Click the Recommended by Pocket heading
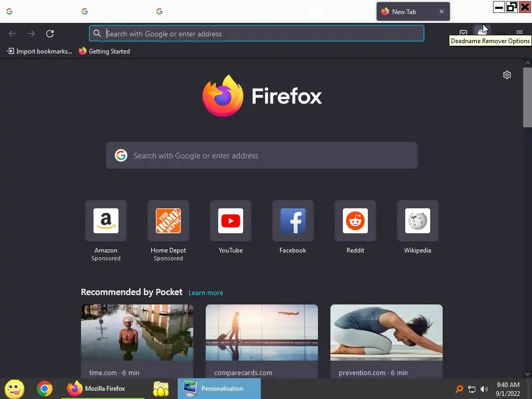 pyautogui.click(x=131, y=292)
